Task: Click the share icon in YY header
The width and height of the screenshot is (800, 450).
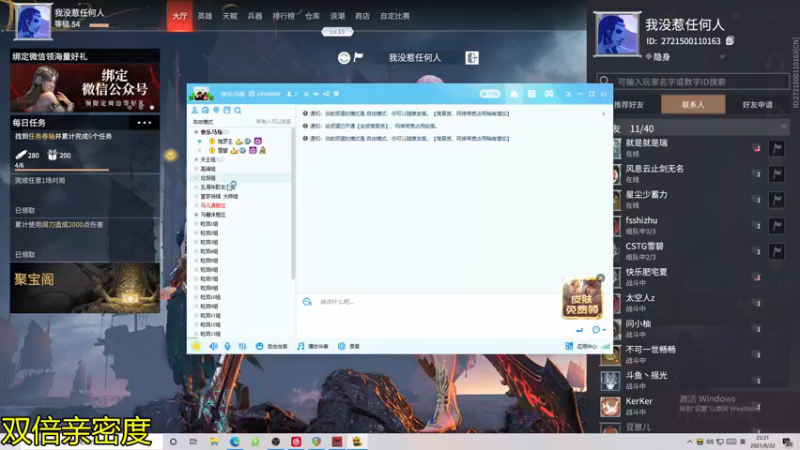Action: [x=326, y=94]
